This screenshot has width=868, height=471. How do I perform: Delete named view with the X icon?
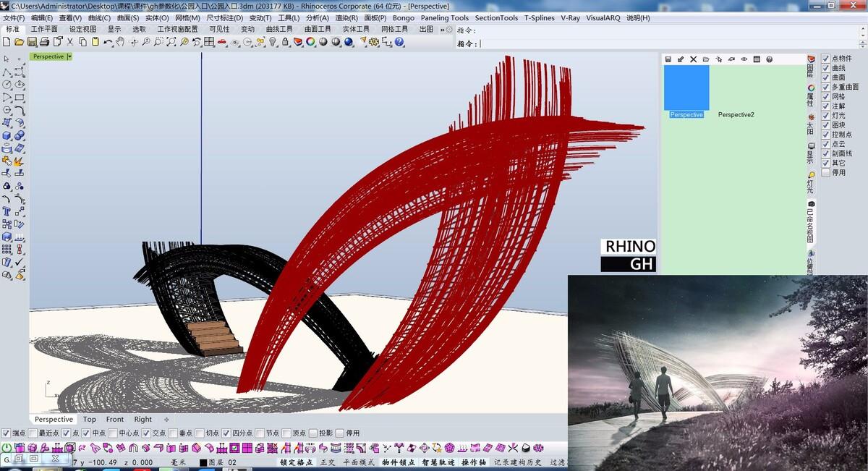pyautogui.click(x=693, y=59)
